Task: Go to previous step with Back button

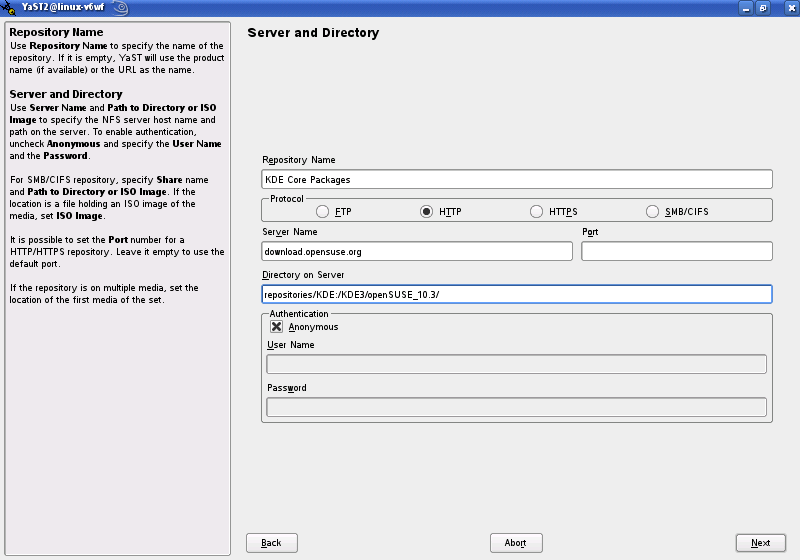Action: coord(271,543)
